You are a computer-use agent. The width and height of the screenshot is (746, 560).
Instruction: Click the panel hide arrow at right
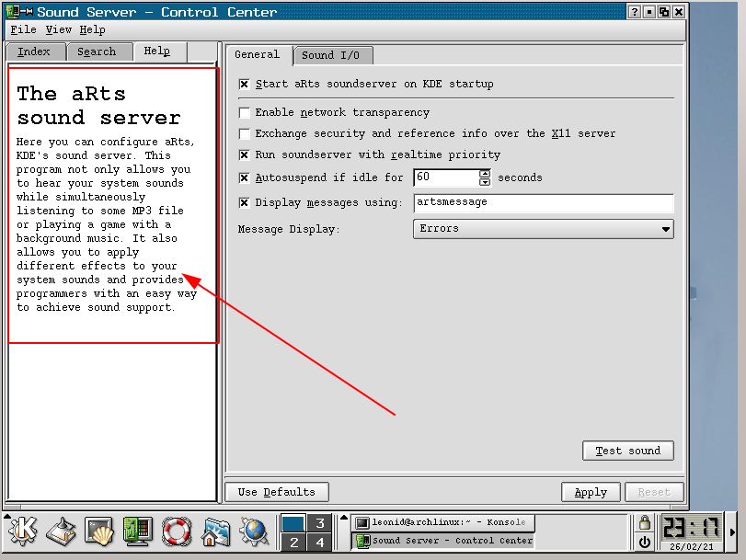[733, 531]
